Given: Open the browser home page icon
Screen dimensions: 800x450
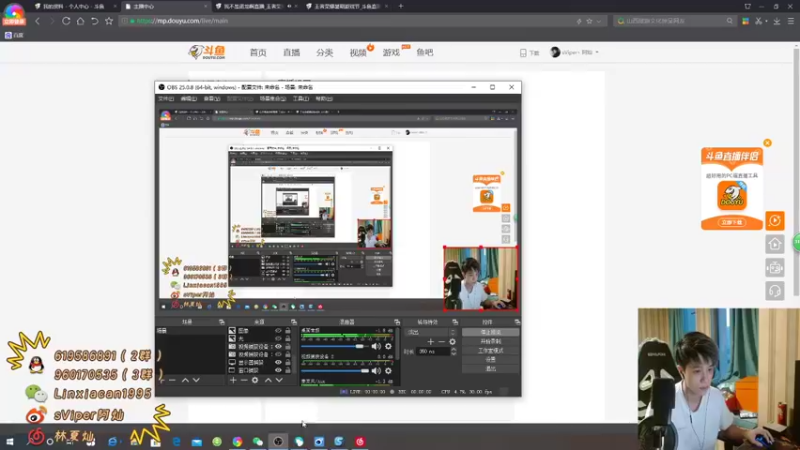Looking at the screenshot, I should click(80, 21).
